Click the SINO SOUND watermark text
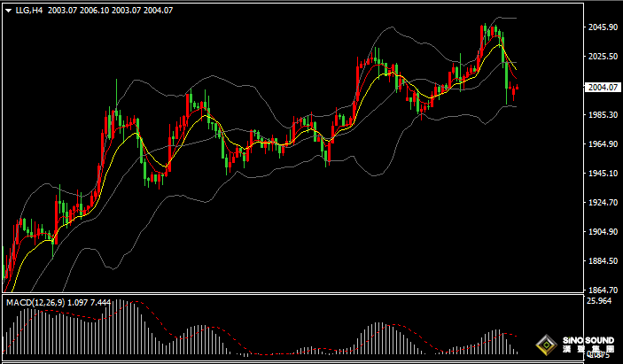 (588, 339)
